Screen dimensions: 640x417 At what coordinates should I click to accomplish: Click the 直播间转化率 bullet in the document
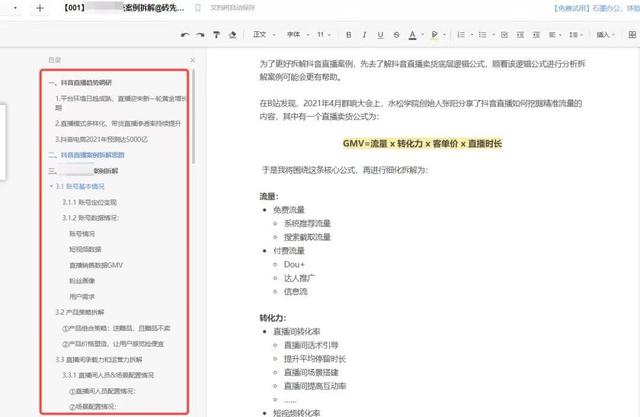tap(297, 331)
